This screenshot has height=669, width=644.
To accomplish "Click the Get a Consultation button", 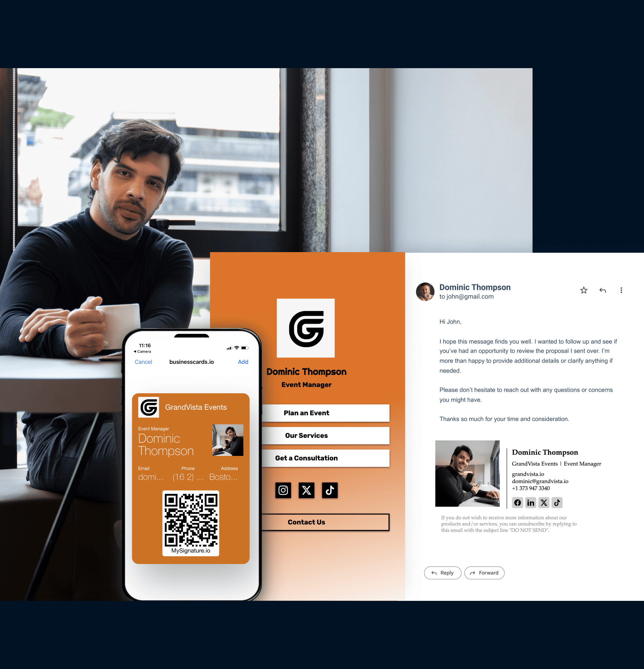I will [x=306, y=457].
